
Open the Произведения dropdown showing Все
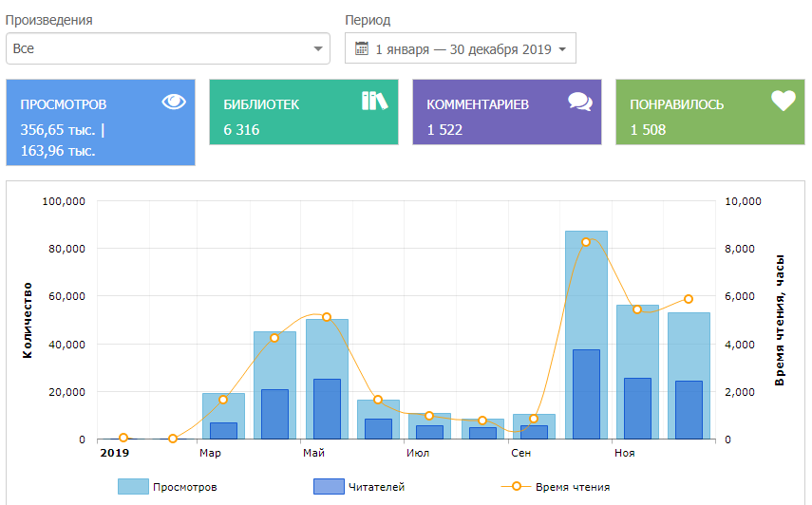[167, 48]
